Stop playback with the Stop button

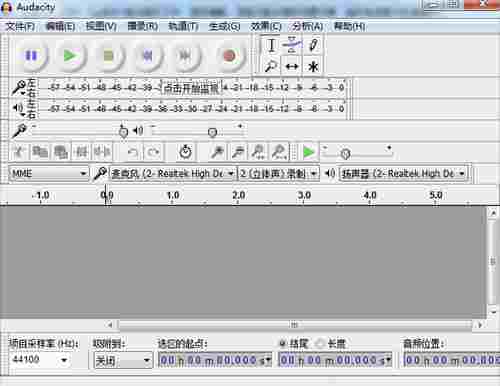tap(109, 56)
